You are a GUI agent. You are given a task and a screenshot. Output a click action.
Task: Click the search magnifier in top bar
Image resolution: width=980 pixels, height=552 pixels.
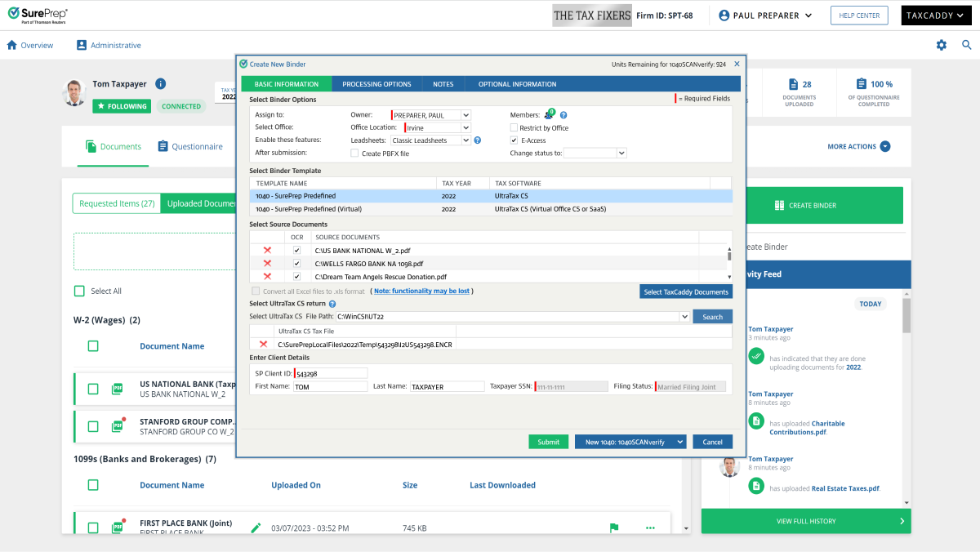click(x=966, y=46)
